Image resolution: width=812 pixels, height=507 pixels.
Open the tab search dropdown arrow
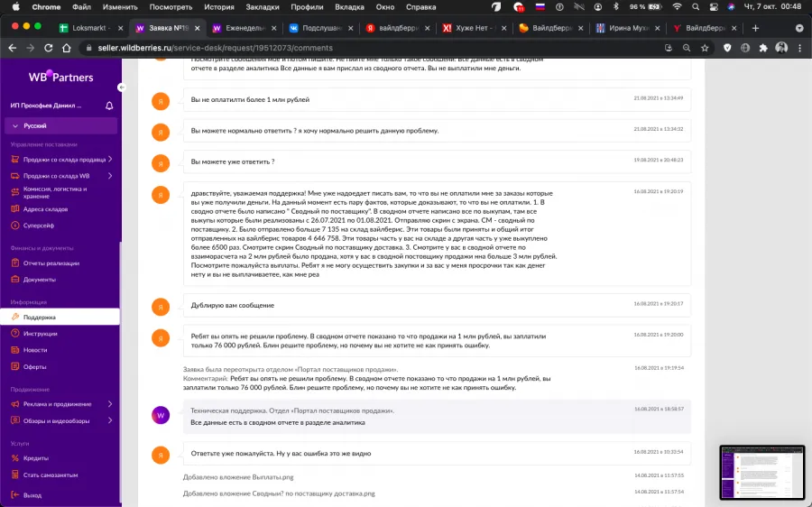[799, 28]
